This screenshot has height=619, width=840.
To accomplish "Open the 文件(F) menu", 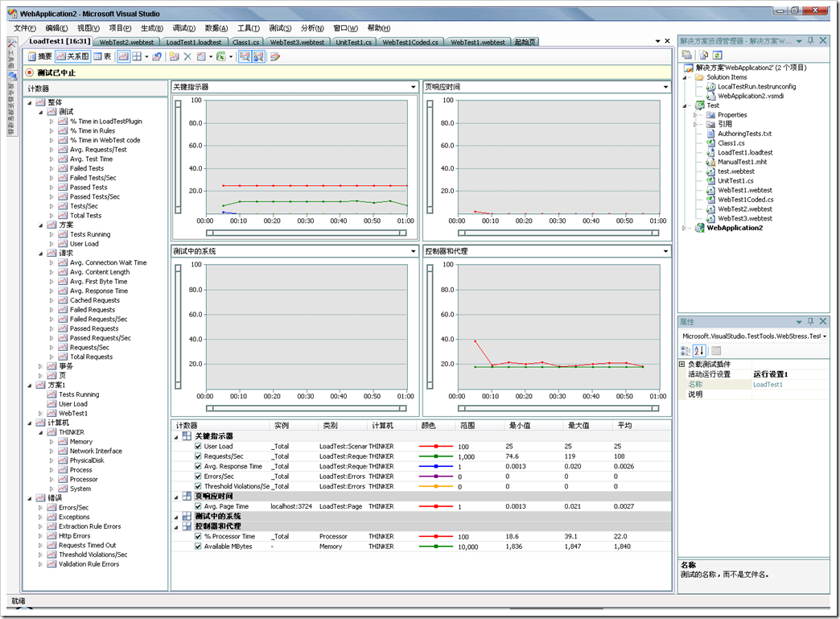I will tap(25, 28).
